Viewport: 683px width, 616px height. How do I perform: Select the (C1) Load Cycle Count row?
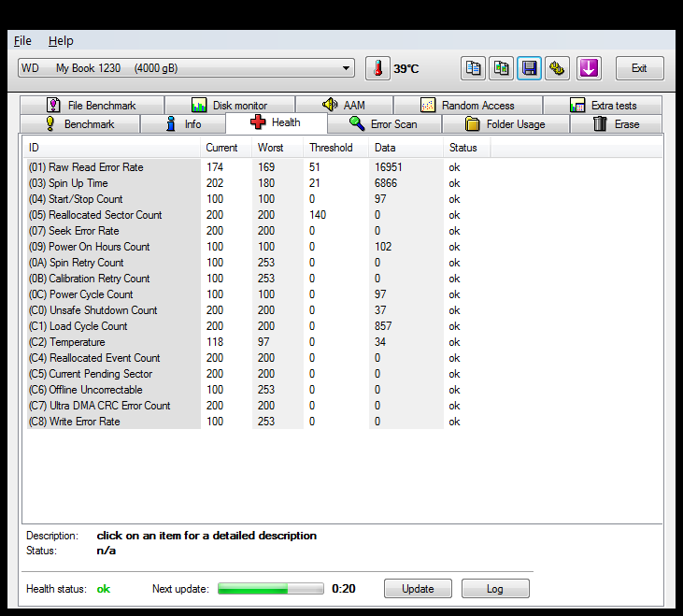[257, 326]
